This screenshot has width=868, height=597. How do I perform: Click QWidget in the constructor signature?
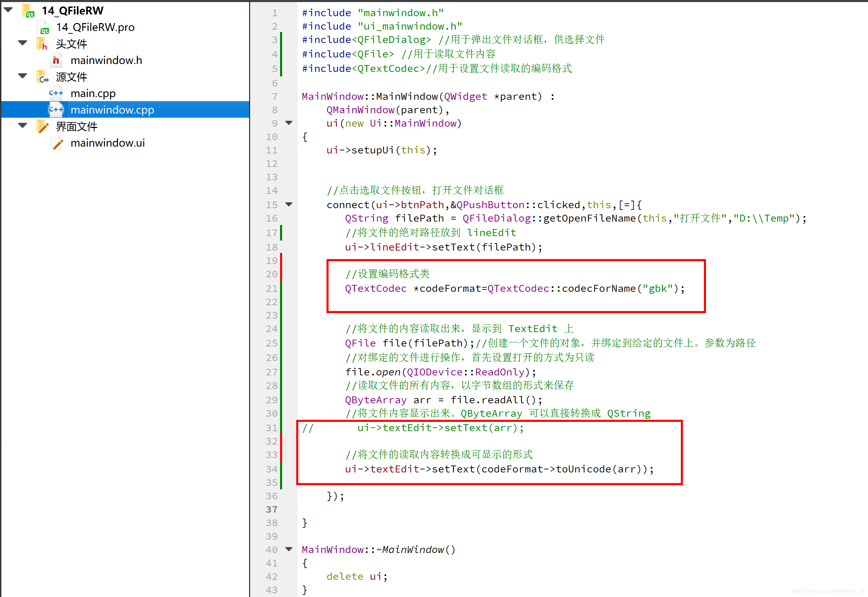(x=465, y=96)
